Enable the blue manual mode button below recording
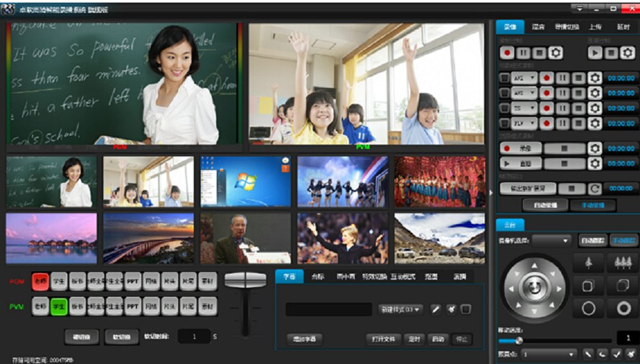This screenshot has width=640, height=364. coord(593,205)
